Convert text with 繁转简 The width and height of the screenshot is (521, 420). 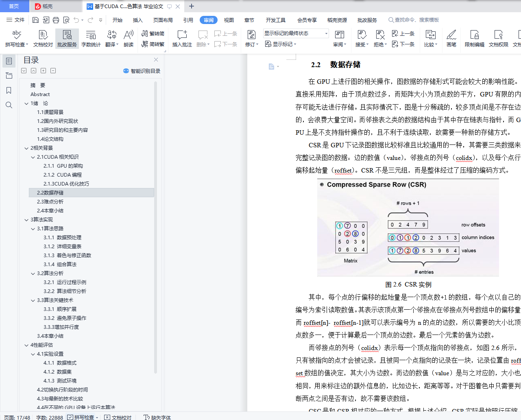coord(153,33)
